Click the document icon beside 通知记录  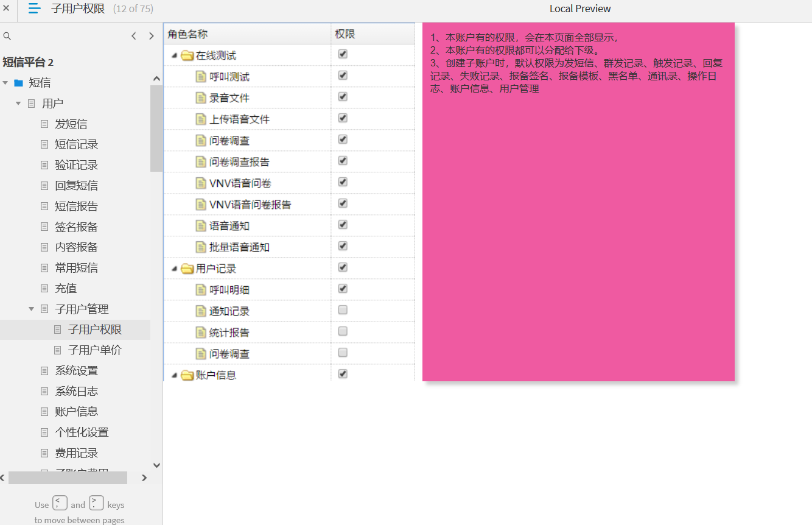click(201, 311)
